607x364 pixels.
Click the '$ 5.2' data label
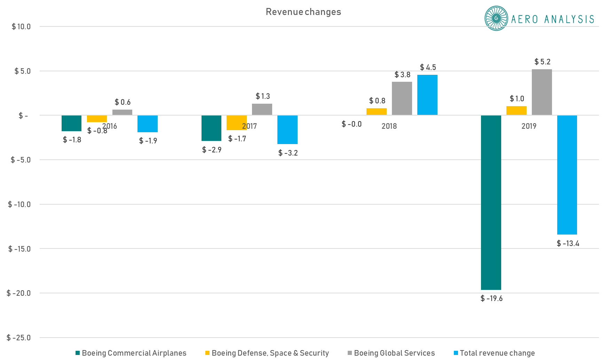(542, 62)
